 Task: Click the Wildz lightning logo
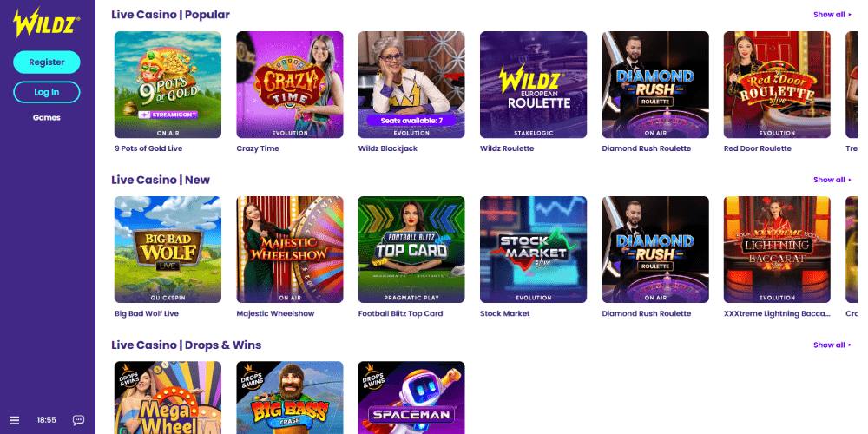click(47, 23)
